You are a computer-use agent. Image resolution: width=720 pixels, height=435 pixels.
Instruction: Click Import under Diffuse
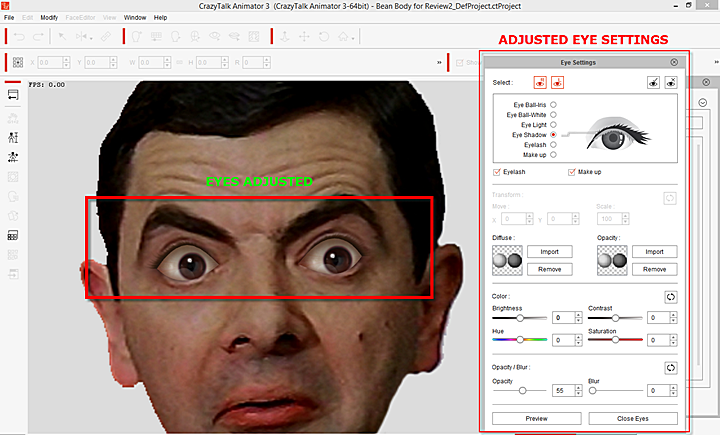[x=549, y=251]
